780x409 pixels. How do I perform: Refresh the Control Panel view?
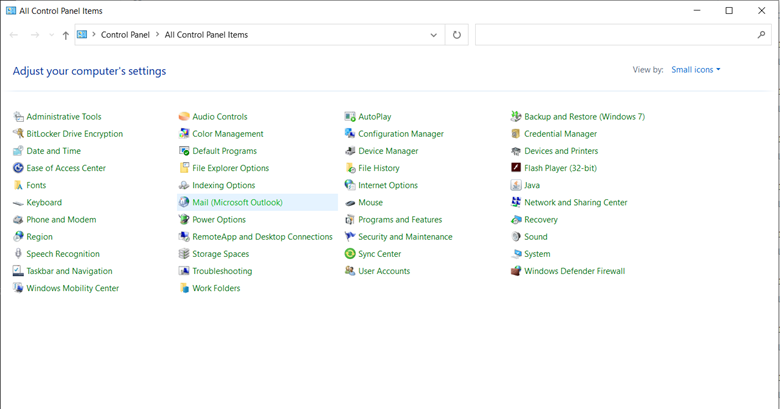click(x=457, y=35)
